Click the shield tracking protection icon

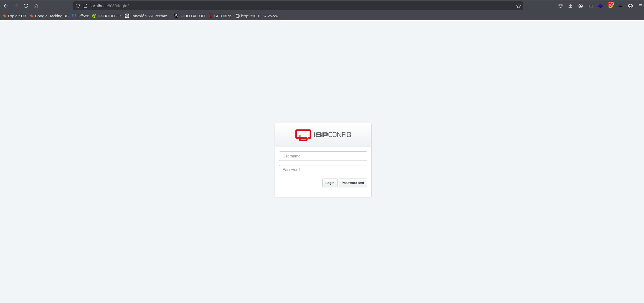(78, 6)
